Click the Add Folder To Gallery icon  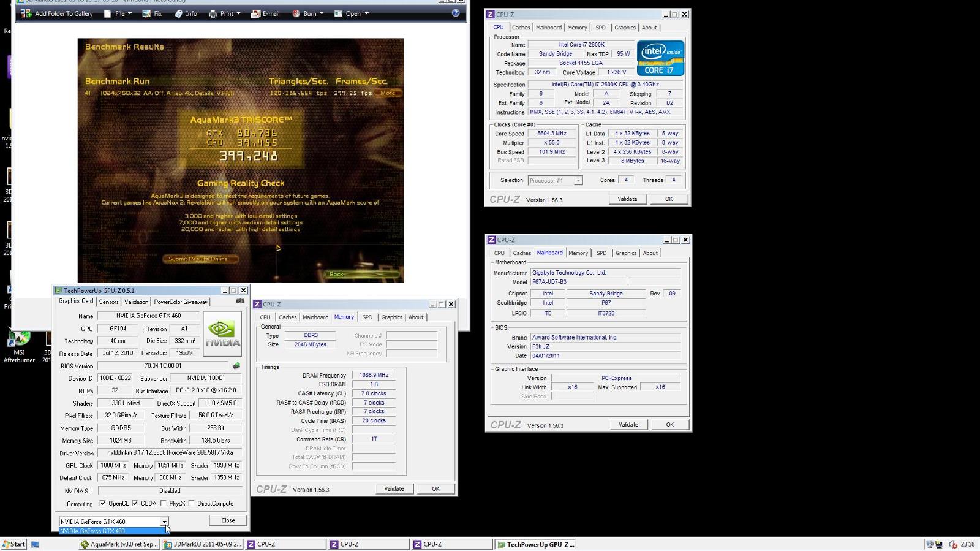pos(26,13)
